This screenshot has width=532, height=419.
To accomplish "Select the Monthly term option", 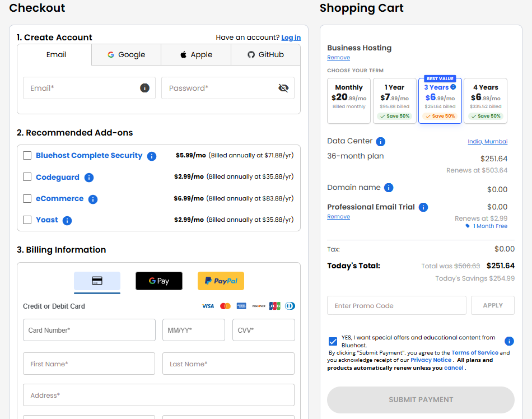I will point(349,101).
